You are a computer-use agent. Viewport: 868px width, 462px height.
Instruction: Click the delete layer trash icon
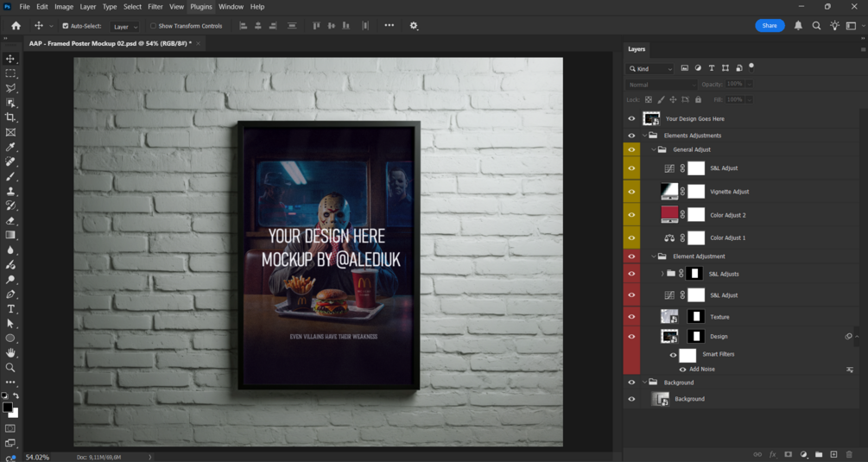(x=849, y=454)
